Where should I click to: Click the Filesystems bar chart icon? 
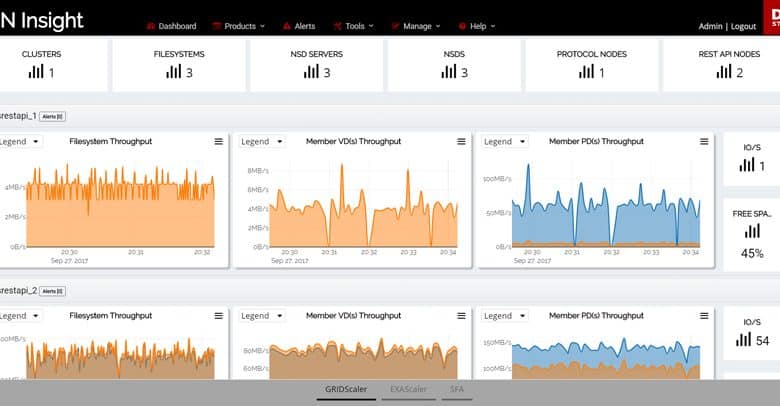[174, 72]
